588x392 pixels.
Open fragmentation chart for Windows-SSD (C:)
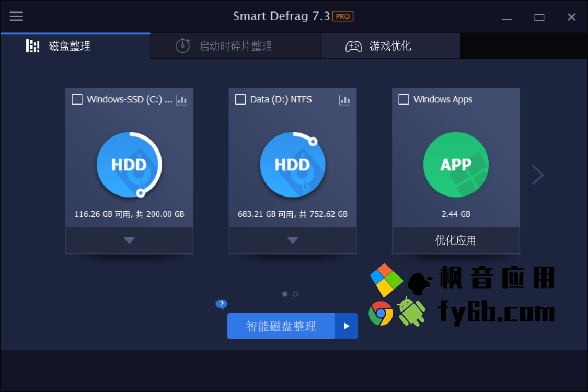181,100
